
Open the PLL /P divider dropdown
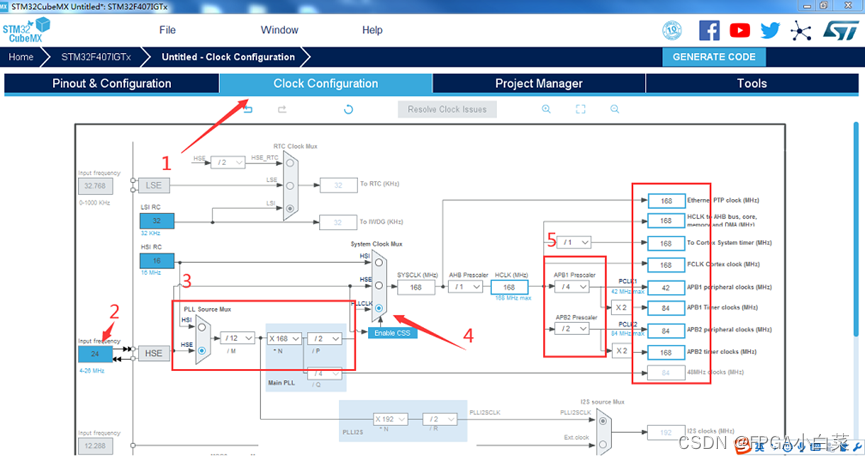pos(324,338)
